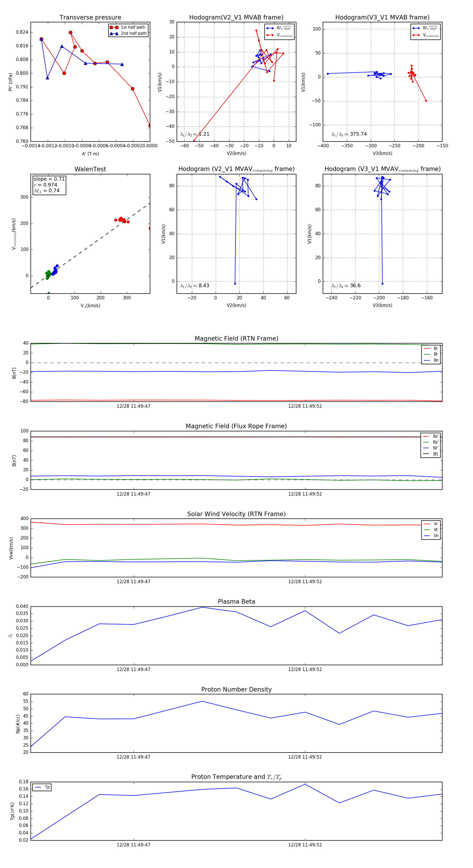This screenshot has height=868, width=473.
Task: Click the 'Transverse pressure' plot title
Action: [90, 18]
